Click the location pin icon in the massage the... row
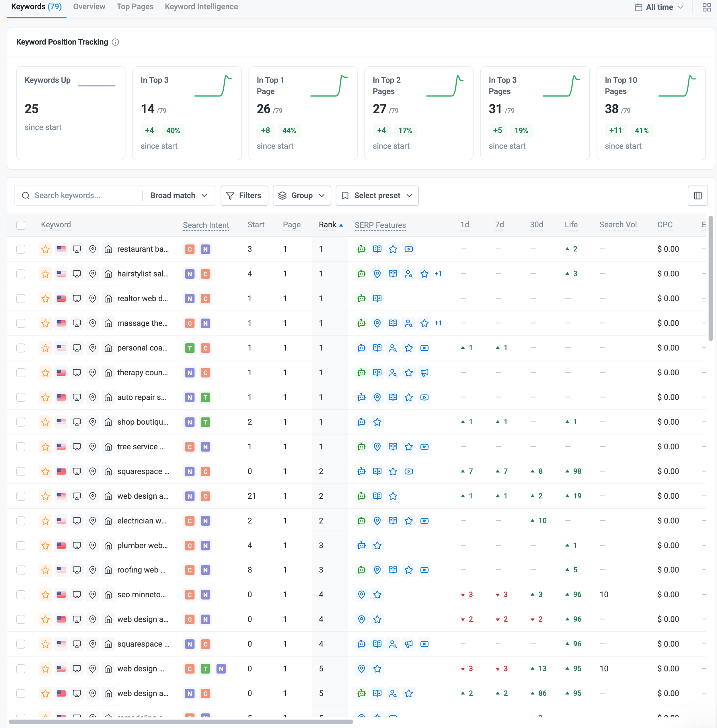This screenshot has height=728, width=717. tap(93, 323)
